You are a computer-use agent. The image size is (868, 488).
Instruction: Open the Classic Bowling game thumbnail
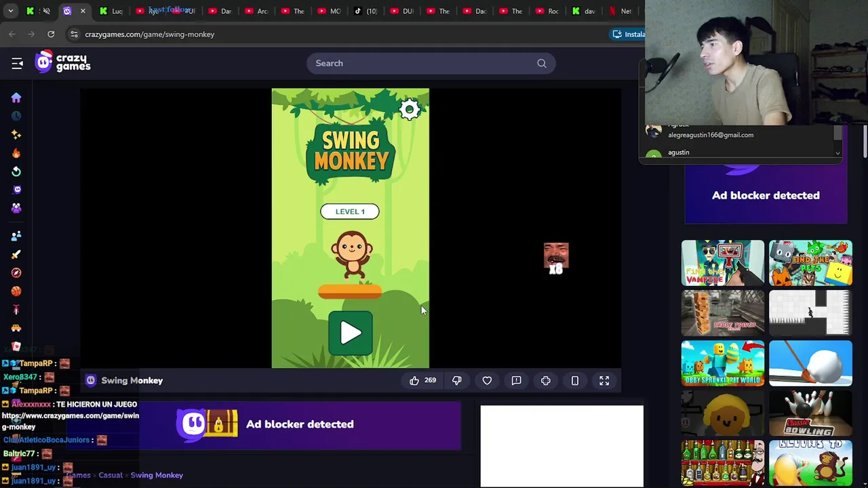(810, 413)
